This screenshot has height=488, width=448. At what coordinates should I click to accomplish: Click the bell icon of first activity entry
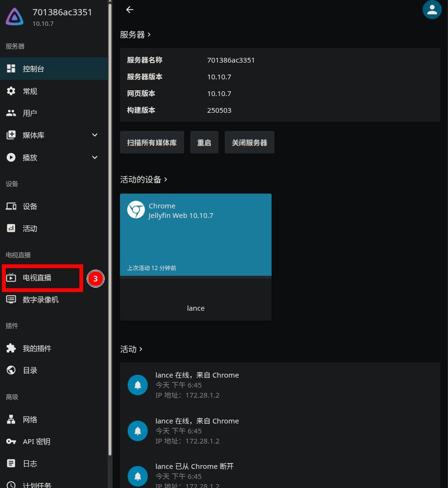tap(138, 385)
